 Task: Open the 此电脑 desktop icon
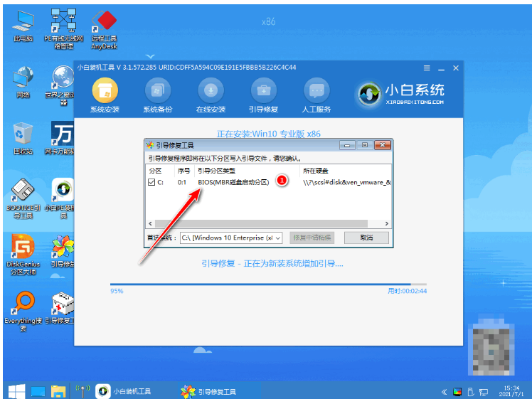(x=23, y=26)
